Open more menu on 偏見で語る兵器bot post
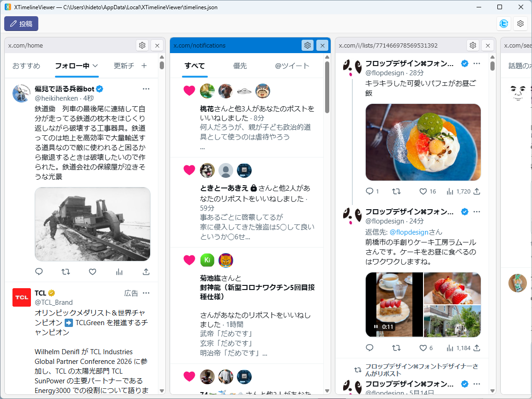Image resolution: width=532 pixels, height=399 pixels. pyautogui.click(x=146, y=89)
